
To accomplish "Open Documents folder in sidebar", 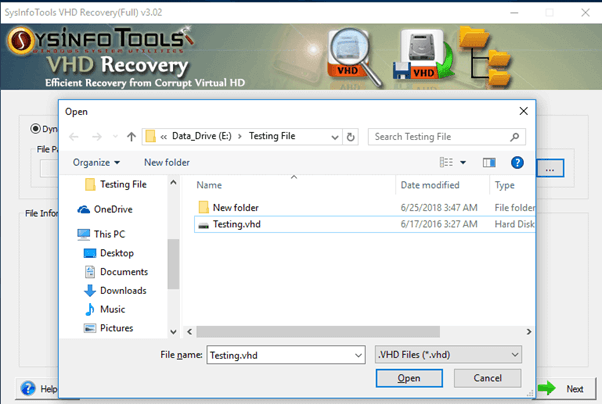I will click(x=116, y=272).
